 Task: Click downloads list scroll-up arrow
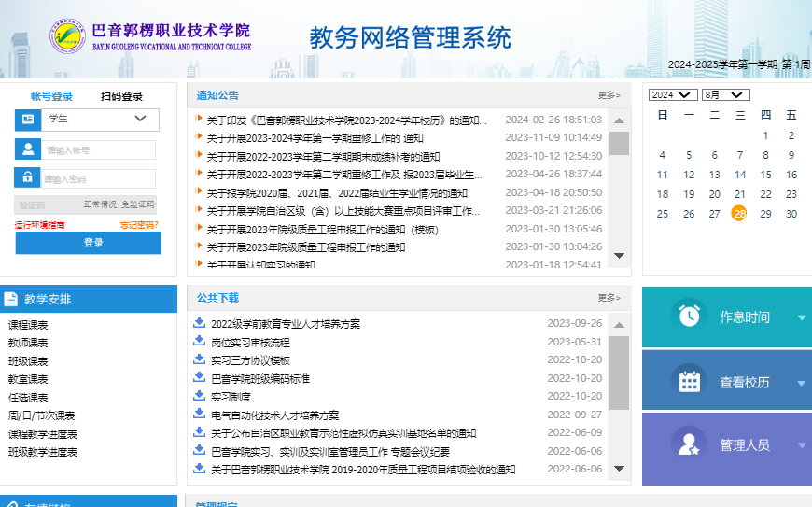(619, 325)
